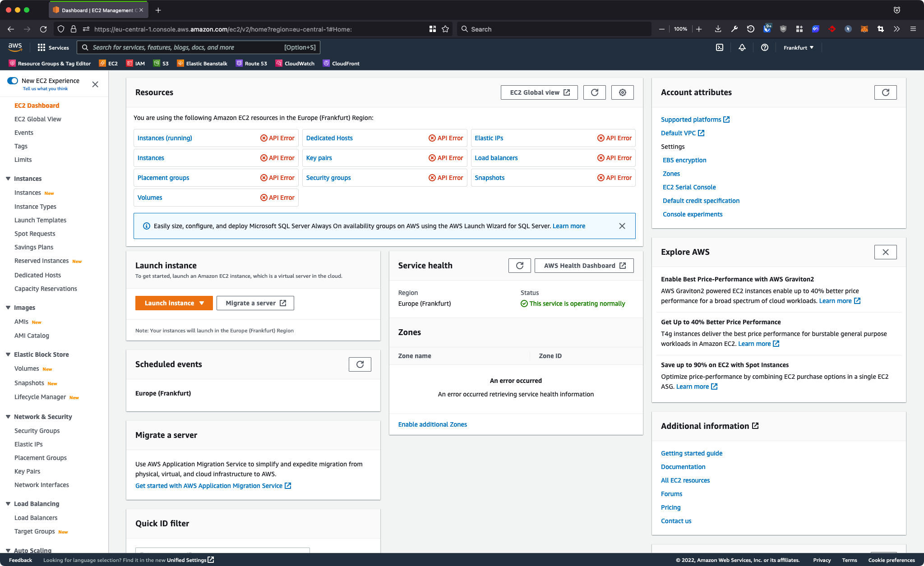924x566 pixels.
Task: Click the Migrate a server button
Action: tap(255, 303)
